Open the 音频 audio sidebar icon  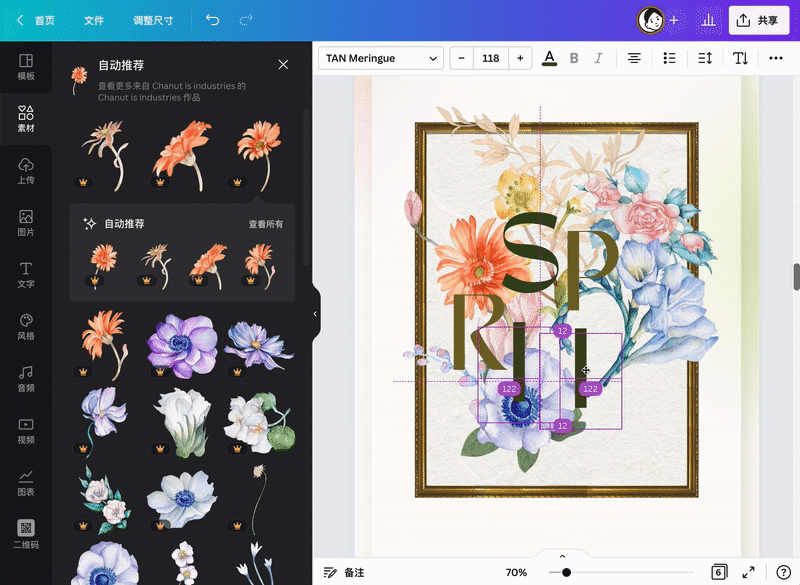coord(26,379)
